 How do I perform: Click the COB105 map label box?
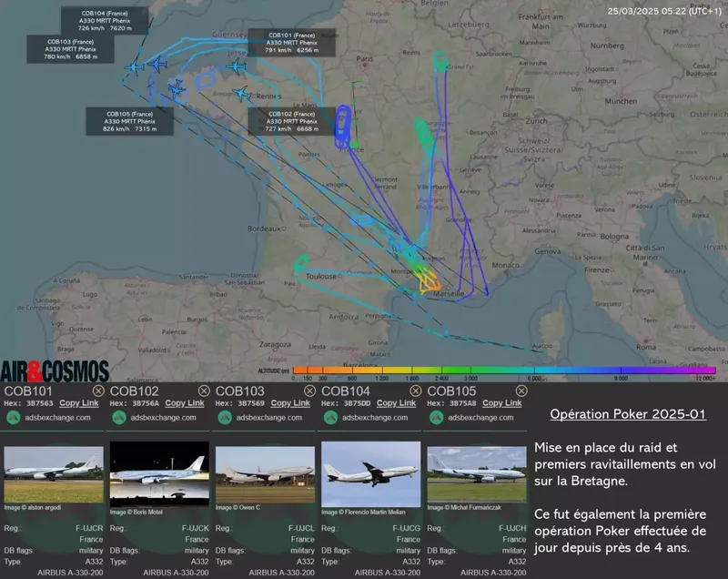coord(131,121)
